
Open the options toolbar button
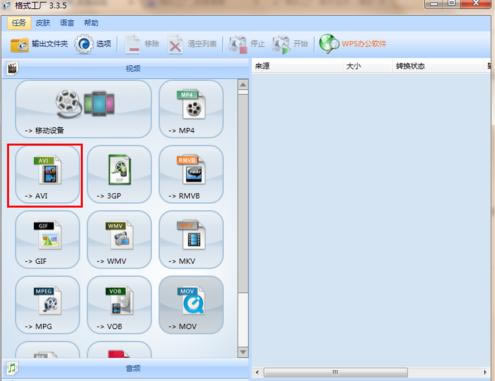[93, 44]
